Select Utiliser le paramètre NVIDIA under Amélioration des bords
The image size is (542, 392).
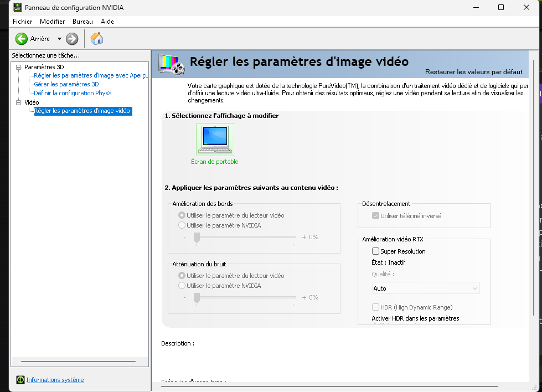tap(182, 225)
